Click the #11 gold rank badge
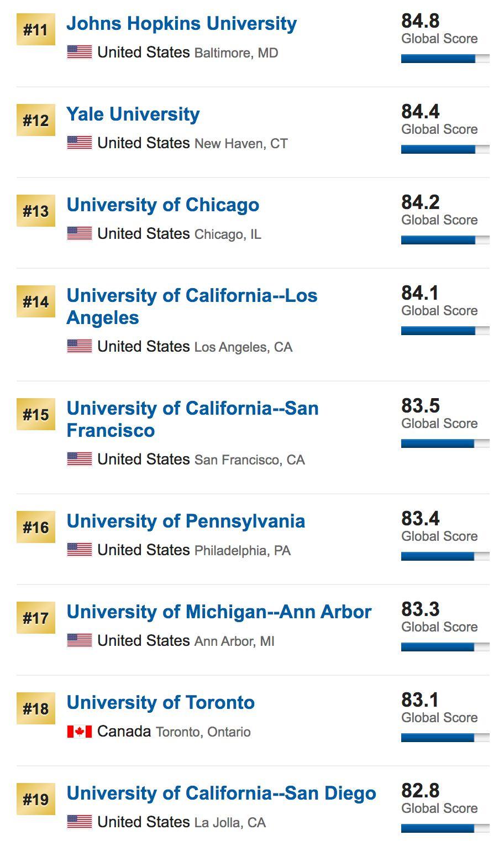504x856 pixels. [36, 29]
